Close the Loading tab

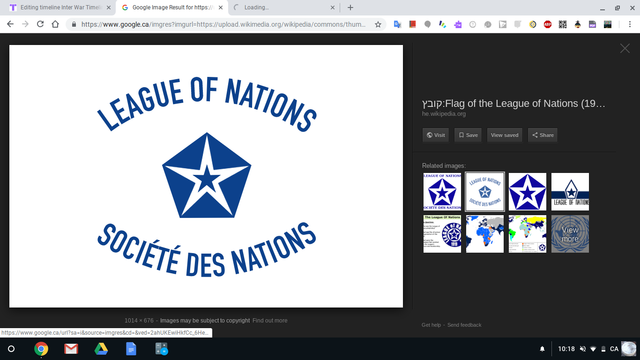[x=332, y=7]
